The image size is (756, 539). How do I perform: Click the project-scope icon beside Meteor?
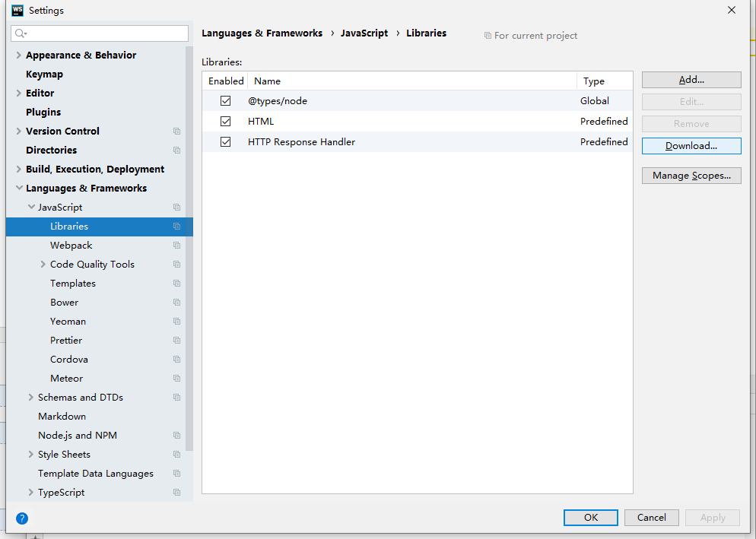(x=177, y=379)
